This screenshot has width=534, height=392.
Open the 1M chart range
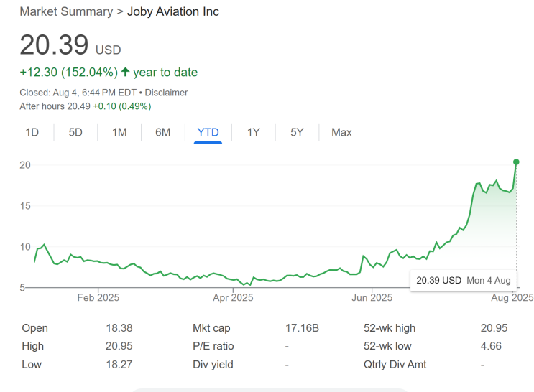[x=119, y=132]
